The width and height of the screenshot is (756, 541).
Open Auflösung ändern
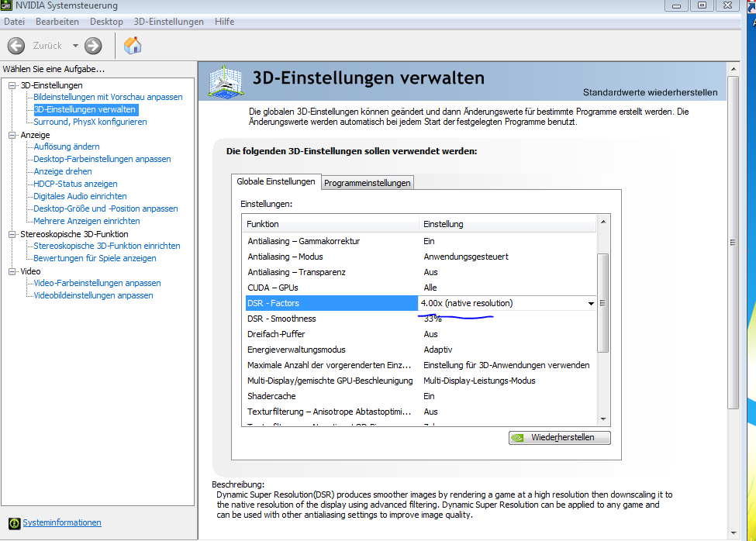[67, 146]
